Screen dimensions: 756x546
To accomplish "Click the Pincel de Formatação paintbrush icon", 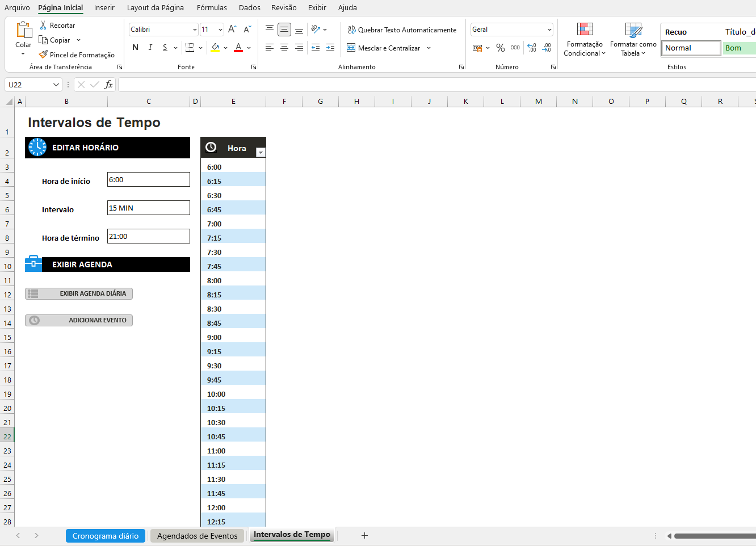I will tap(43, 54).
